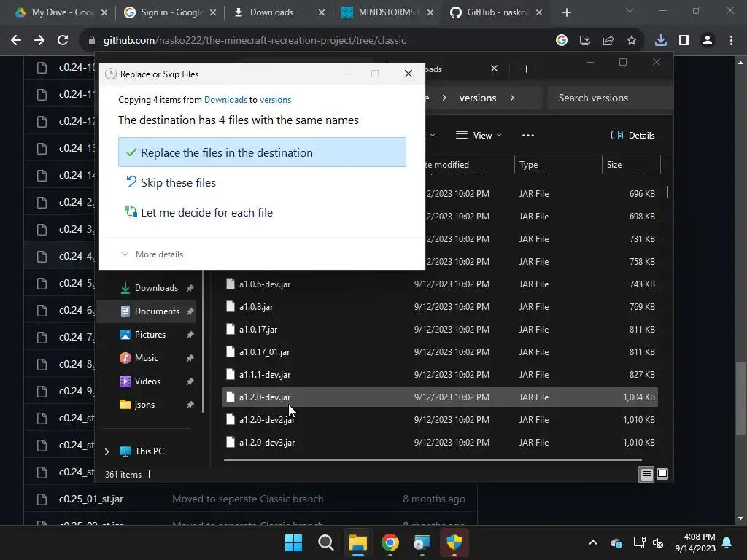Viewport: 747px width, 560px height.
Task: Open jsons folder in sidebar
Action: [146, 404]
